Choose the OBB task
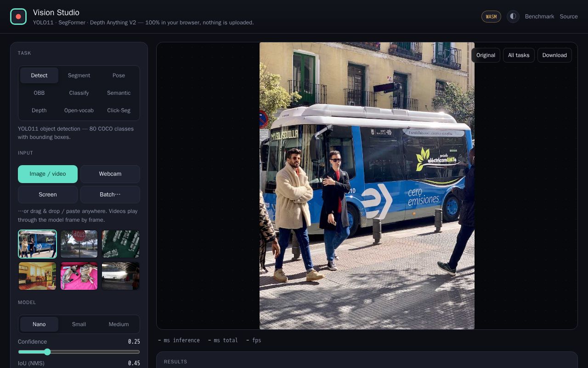Image resolution: width=588 pixels, height=368 pixels. click(x=39, y=93)
